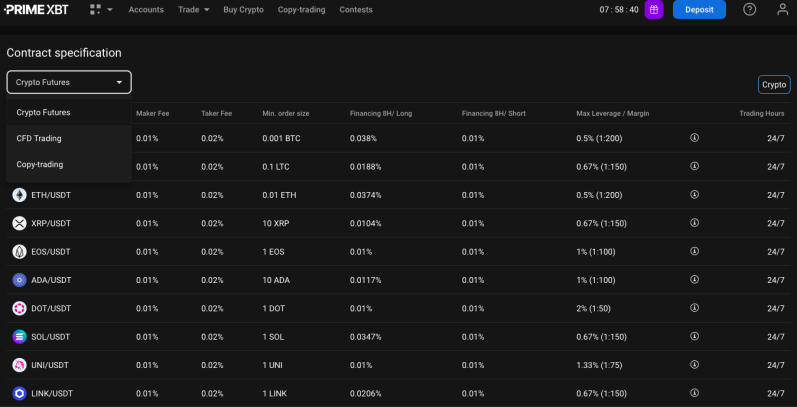Open the help question mark icon
Image resolution: width=797 pixels, height=407 pixels.
(x=749, y=9)
